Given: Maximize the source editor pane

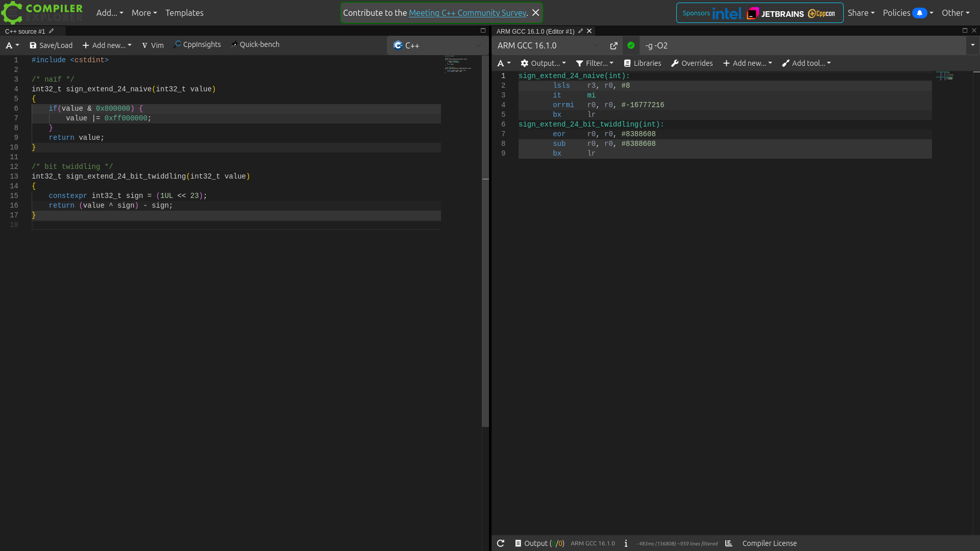Looking at the screenshot, I should [x=483, y=31].
